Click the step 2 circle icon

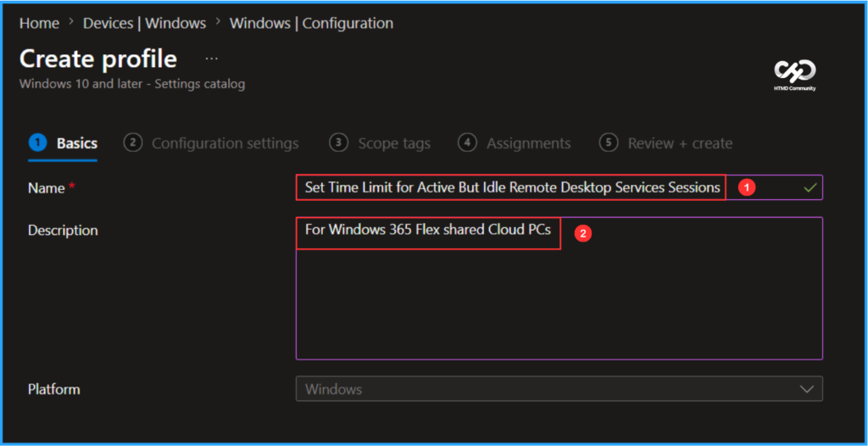(132, 143)
